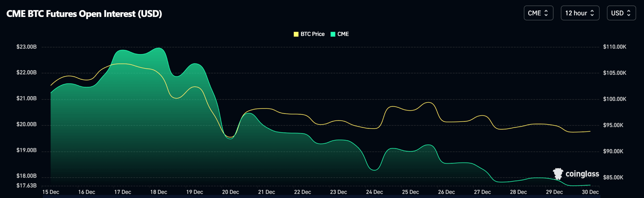Click the $17.63B minimum axis label
The image size is (644, 198).
click(x=26, y=185)
